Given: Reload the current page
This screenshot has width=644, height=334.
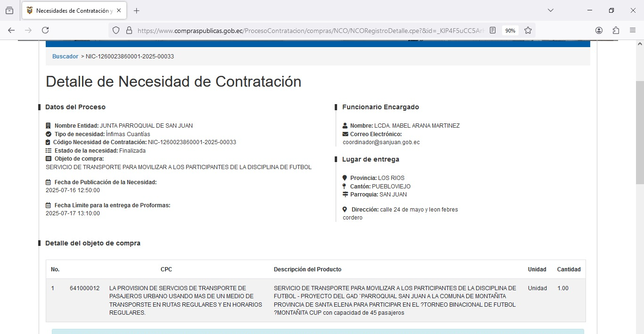Looking at the screenshot, I should [x=45, y=30].
